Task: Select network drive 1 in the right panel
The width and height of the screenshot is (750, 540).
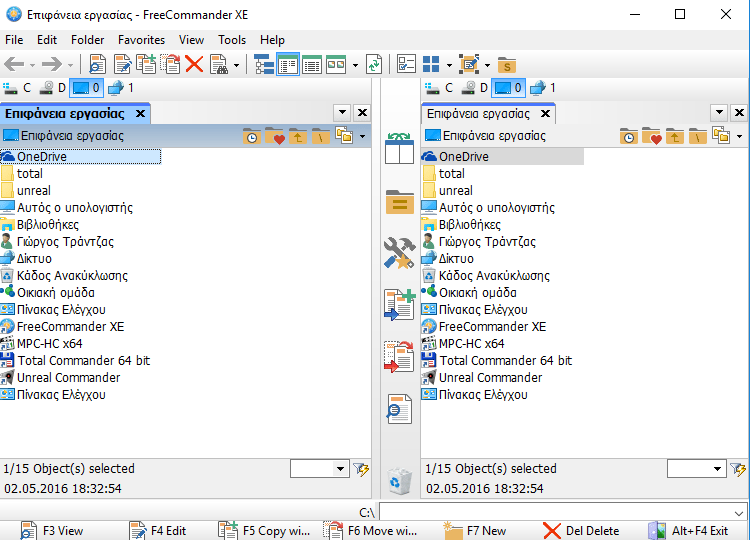Action: click(x=543, y=88)
